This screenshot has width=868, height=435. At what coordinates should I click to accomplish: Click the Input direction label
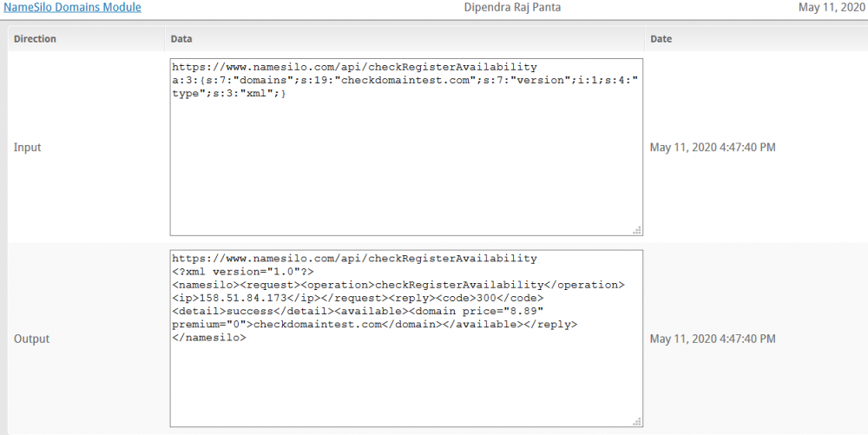(28, 148)
